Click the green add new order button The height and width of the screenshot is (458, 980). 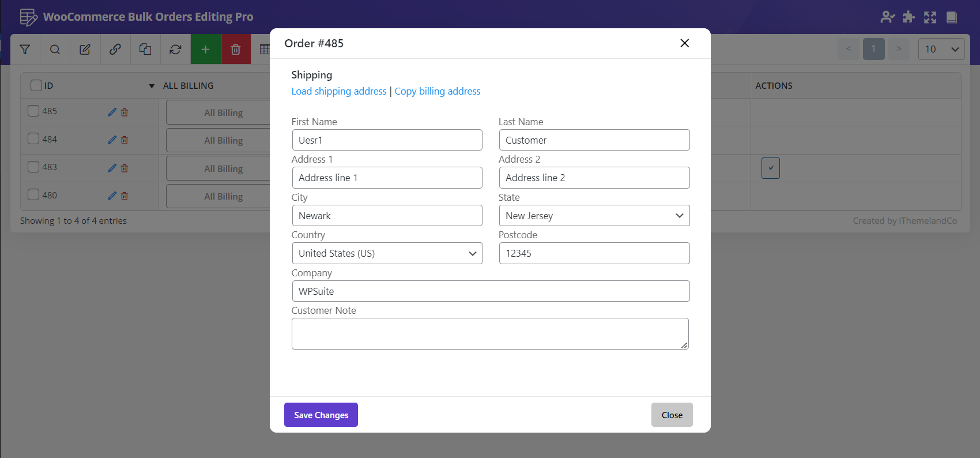(x=206, y=50)
